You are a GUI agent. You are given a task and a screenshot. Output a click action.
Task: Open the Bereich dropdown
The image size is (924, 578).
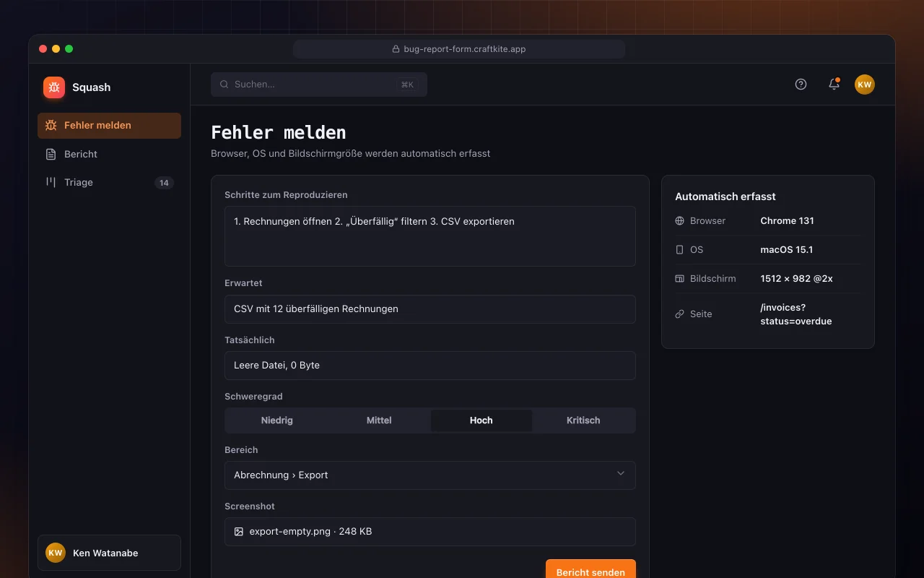click(x=430, y=475)
